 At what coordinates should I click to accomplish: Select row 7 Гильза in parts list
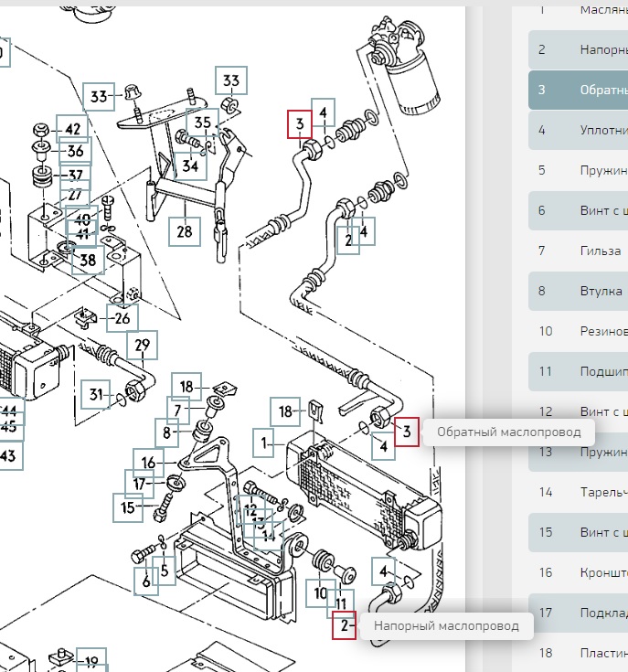pos(578,250)
